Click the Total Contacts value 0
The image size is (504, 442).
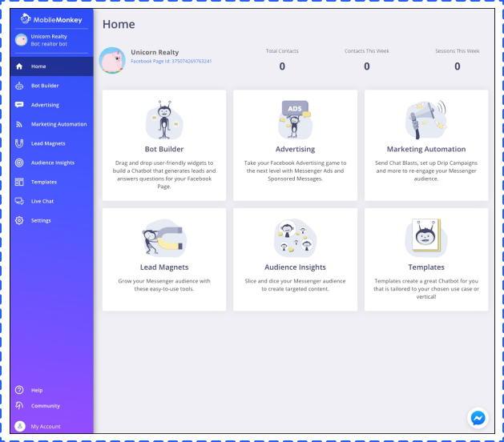click(x=282, y=66)
